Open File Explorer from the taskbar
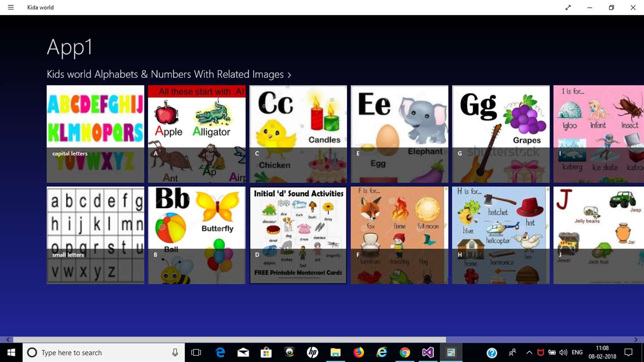This screenshot has height=362, width=644. 335,353
